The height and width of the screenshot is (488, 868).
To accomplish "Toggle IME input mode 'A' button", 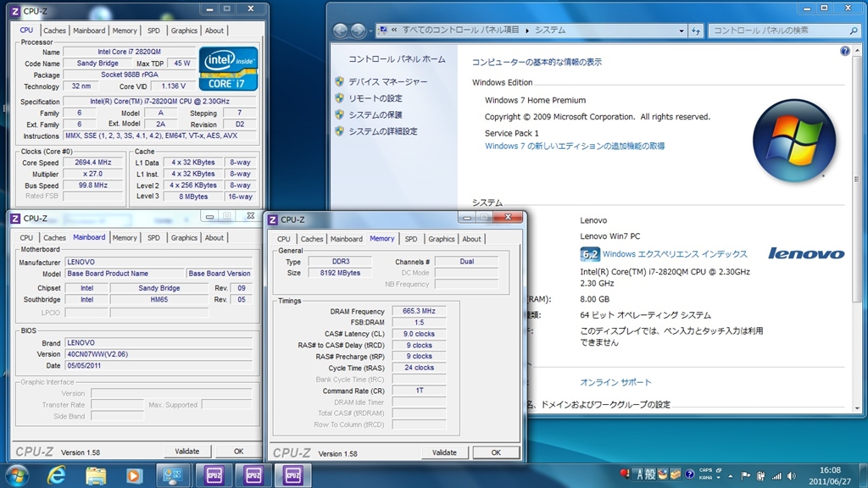I will 639,474.
